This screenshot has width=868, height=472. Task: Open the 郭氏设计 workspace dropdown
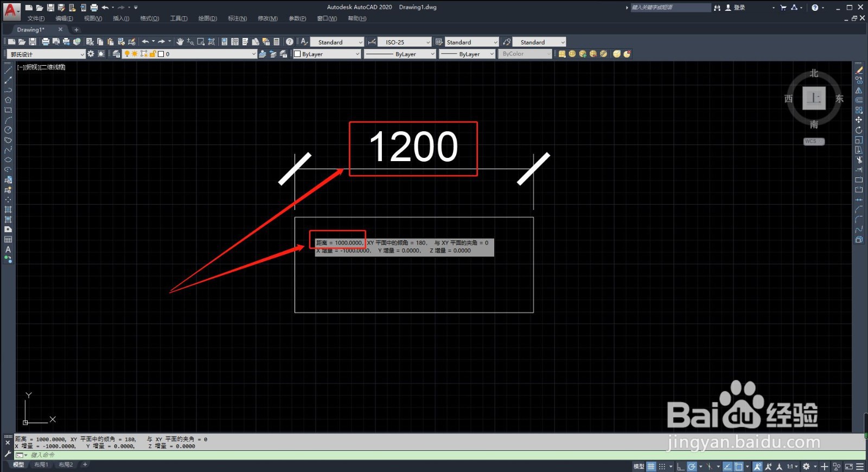tap(46, 54)
